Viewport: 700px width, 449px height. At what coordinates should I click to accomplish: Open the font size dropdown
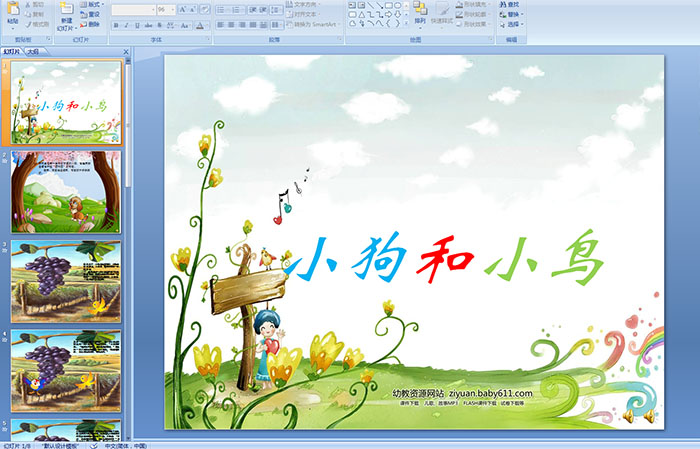[x=174, y=9]
